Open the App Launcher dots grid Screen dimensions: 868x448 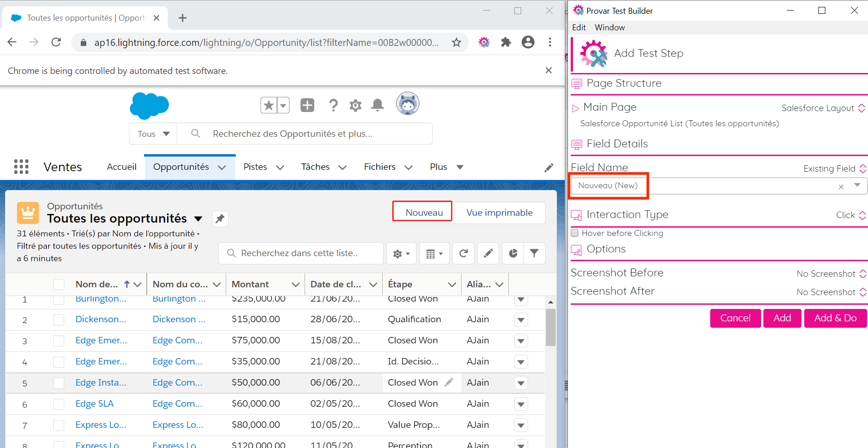(21, 167)
